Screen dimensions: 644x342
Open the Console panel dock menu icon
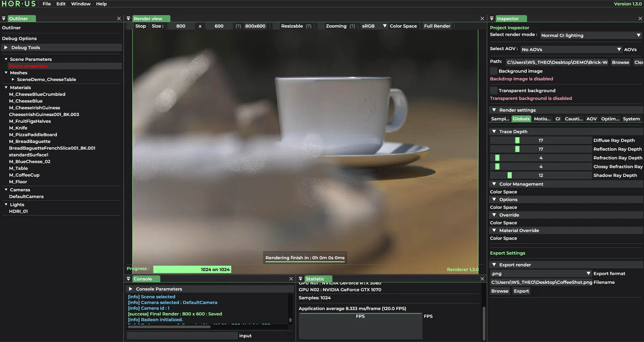[128, 279]
